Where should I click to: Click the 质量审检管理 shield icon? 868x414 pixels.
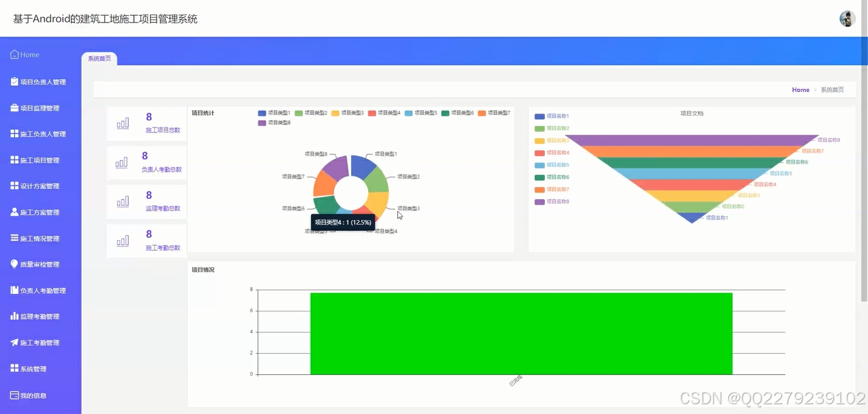coord(14,264)
